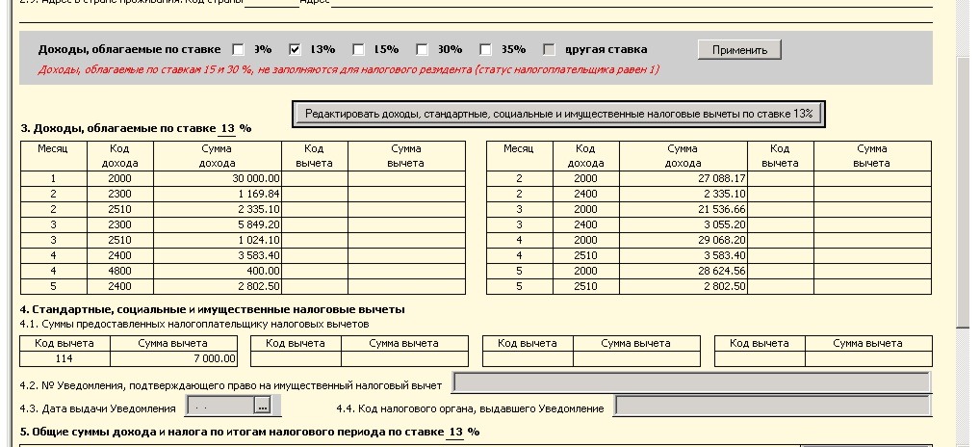Click the notification date field
Screen dimensions: 980x447
tap(220, 407)
